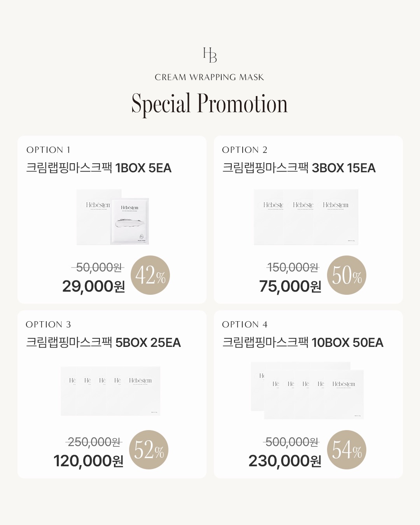Click the 75,000원 sale price
The width and height of the screenshot is (420, 525).
pos(290,286)
